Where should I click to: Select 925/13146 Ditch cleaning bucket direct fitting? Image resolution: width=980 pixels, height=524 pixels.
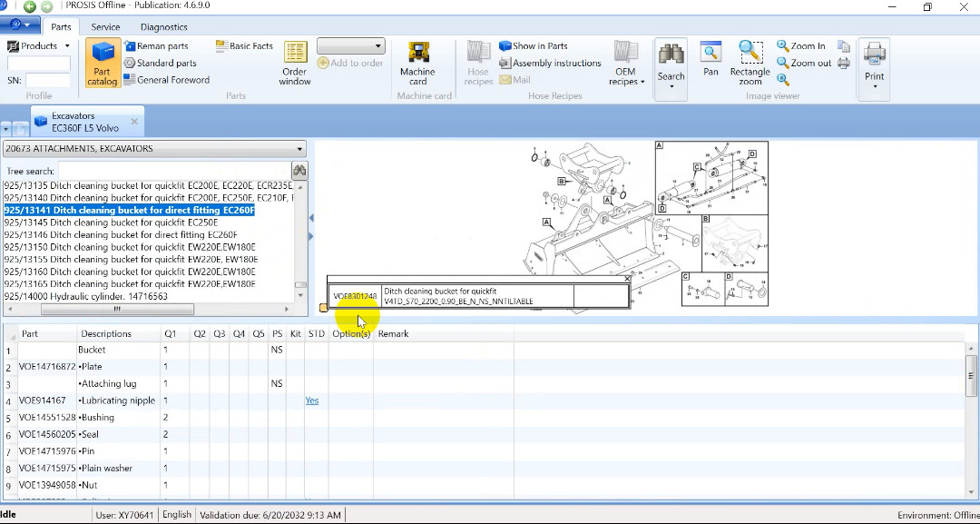coord(121,234)
